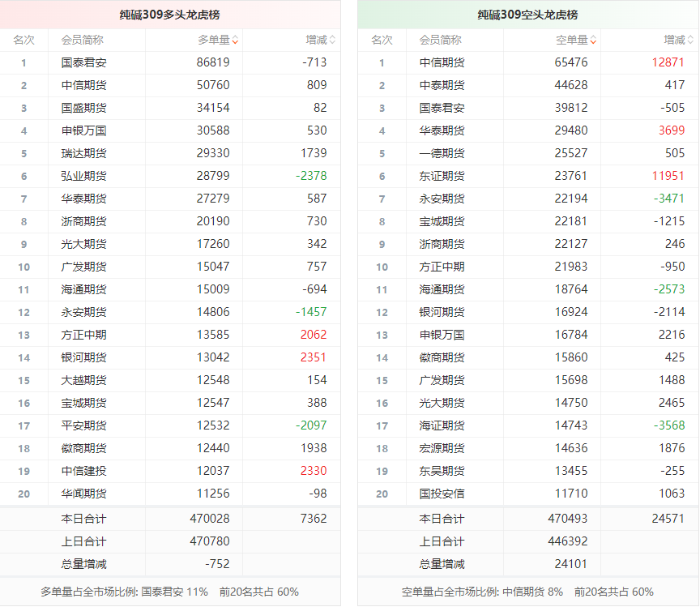Viewport: 700px width, 607px height.
Task: Select 弘业期货 in the long list
Action: [x=83, y=176]
